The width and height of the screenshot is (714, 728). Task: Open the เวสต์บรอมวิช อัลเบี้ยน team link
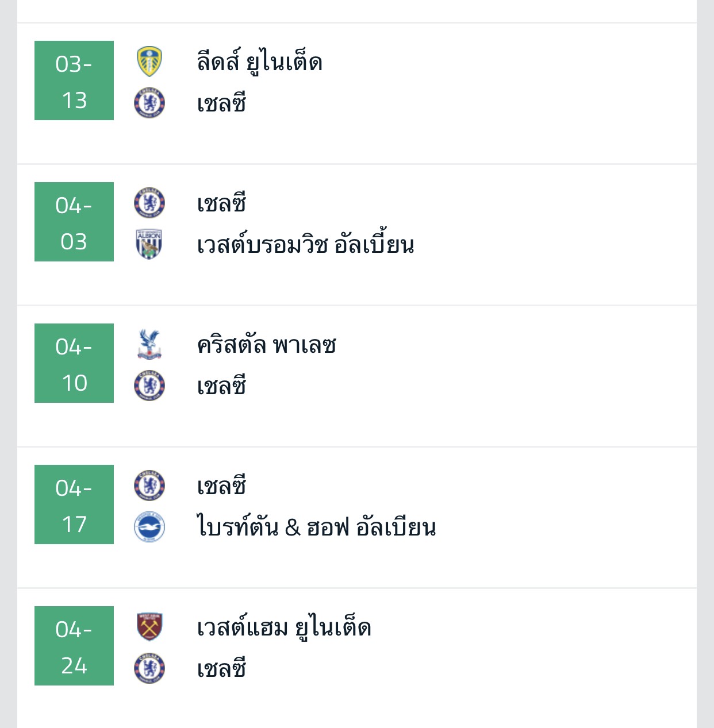(x=305, y=245)
